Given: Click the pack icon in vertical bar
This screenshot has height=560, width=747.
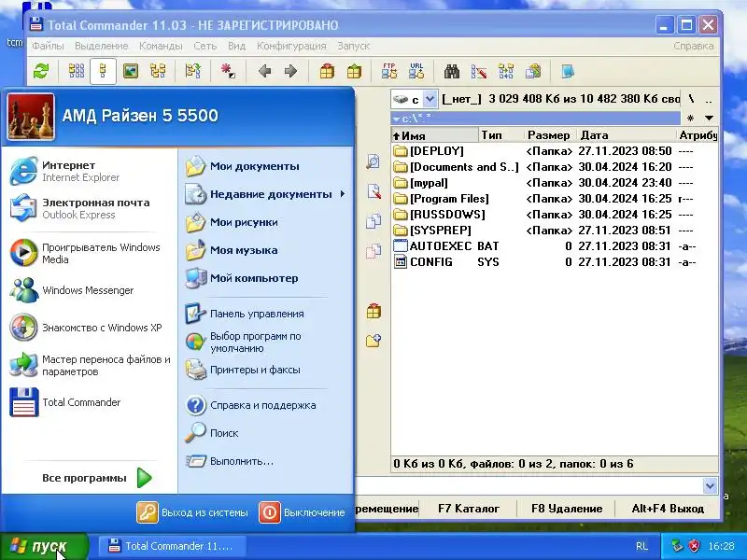Looking at the screenshot, I should coord(373,312).
